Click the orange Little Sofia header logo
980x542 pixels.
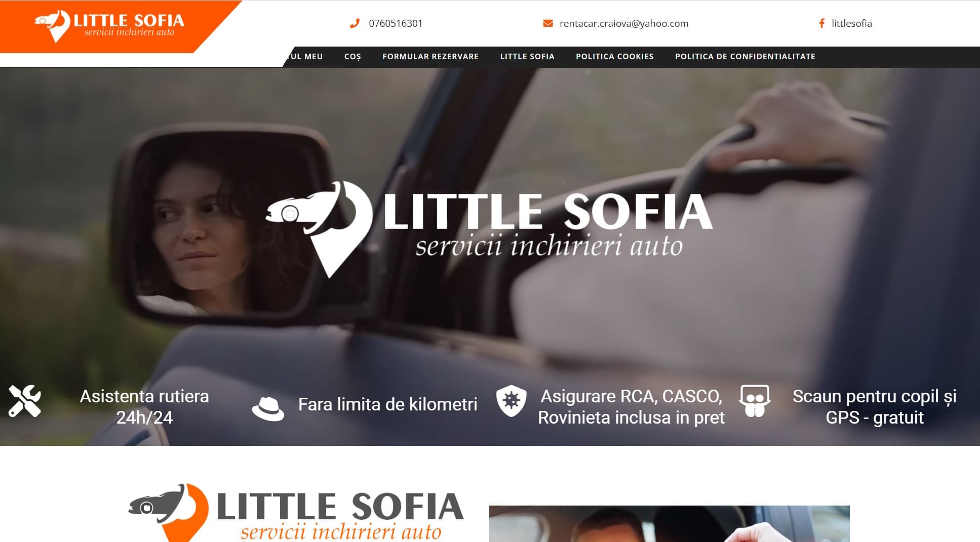click(x=109, y=25)
